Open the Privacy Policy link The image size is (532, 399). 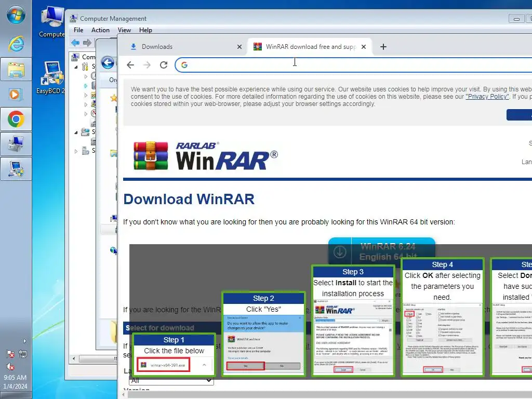487,97
